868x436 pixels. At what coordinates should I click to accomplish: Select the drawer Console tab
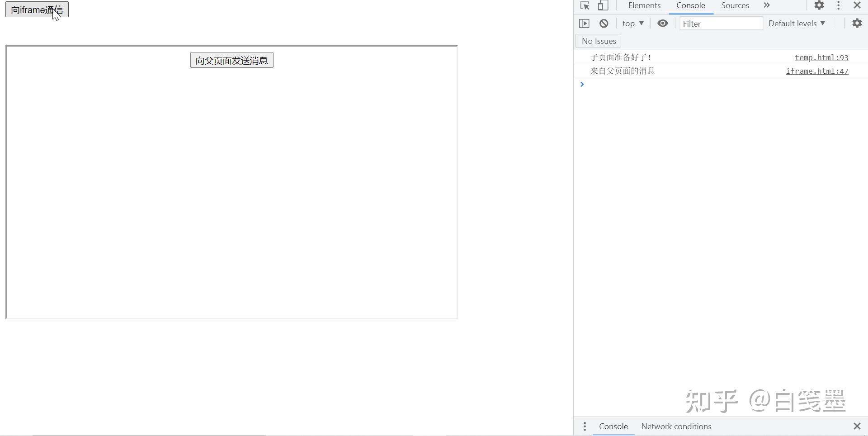point(613,427)
